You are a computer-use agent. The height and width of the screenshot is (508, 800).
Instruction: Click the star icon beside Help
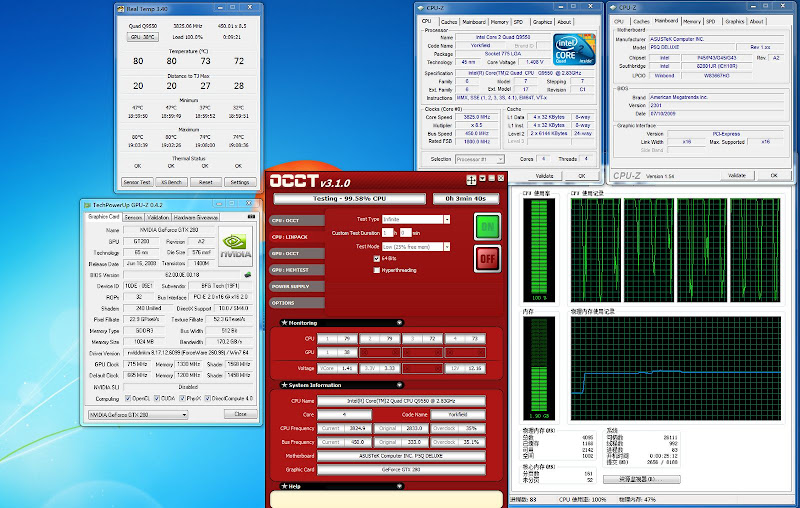pyautogui.click(x=284, y=486)
